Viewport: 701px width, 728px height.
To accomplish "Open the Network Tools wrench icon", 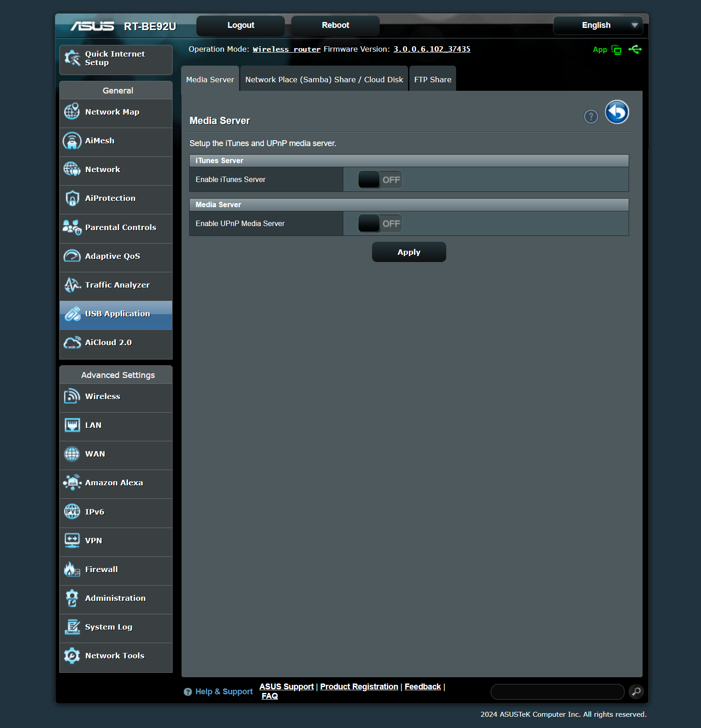I will coord(72,656).
